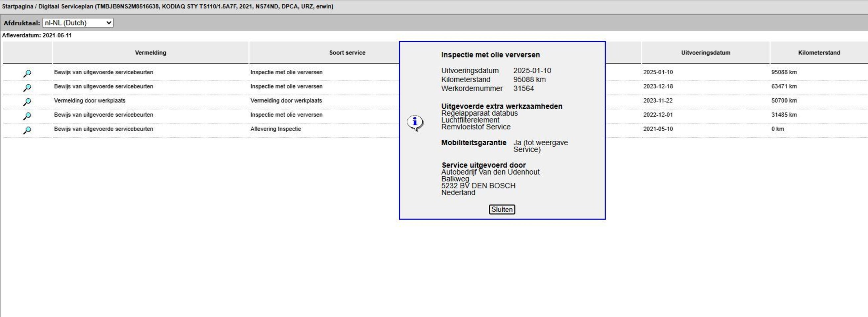Click the 31485 km mileage cell
868x317 pixels.
pyautogui.click(x=784, y=115)
